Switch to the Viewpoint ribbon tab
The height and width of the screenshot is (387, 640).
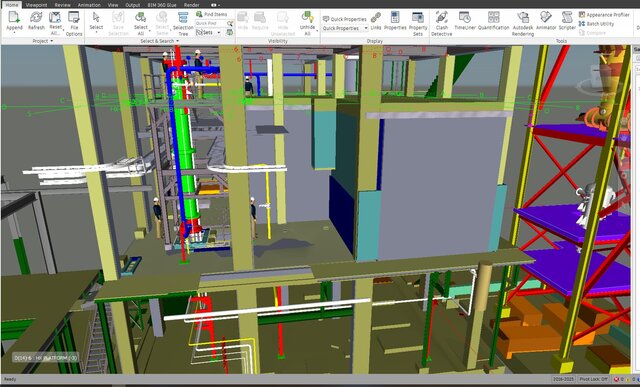pyautogui.click(x=36, y=5)
